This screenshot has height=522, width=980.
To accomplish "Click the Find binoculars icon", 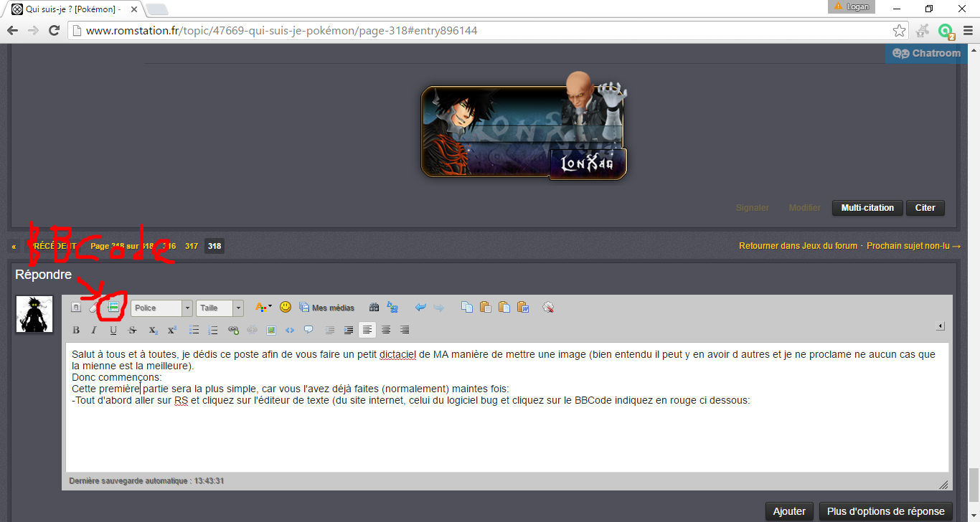I will pos(374,308).
